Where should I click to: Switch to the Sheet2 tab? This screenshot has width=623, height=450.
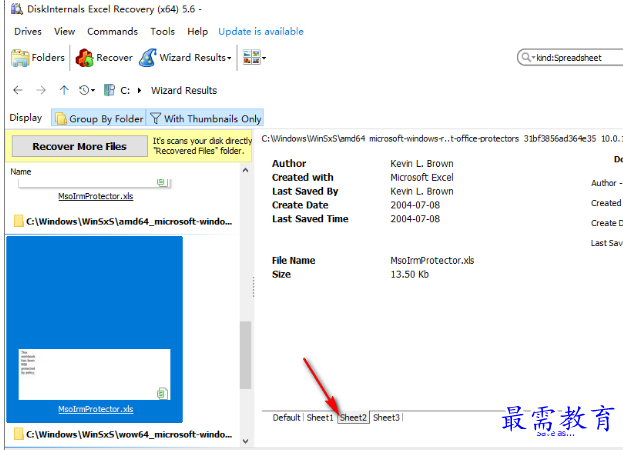pyautogui.click(x=353, y=417)
